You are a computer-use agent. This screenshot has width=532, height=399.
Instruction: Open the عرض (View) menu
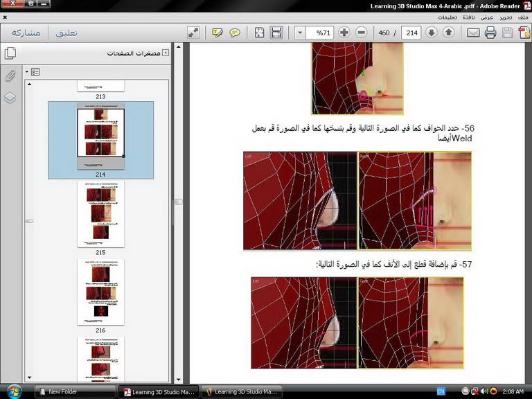click(487, 17)
